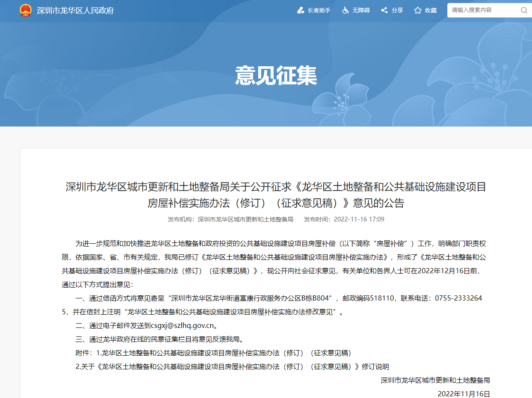Select the 无障碍 text label
The height and width of the screenshot is (398, 532).
click(x=361, y=10)
